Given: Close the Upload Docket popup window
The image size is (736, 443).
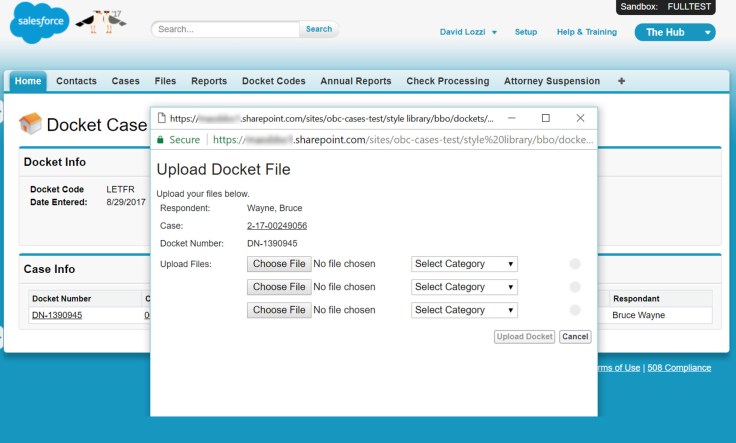Looking at the screenshot, I should pyautogui.click(x=580, y=118).
